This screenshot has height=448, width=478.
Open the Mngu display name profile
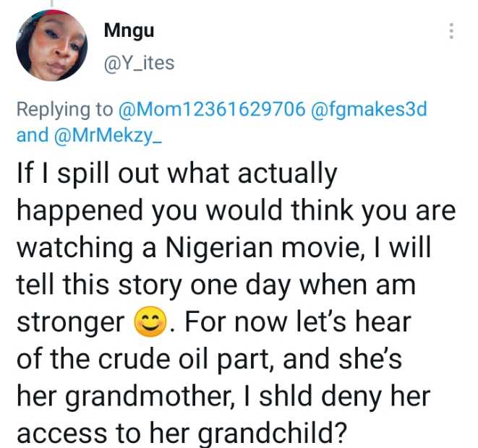click(129, 31)
